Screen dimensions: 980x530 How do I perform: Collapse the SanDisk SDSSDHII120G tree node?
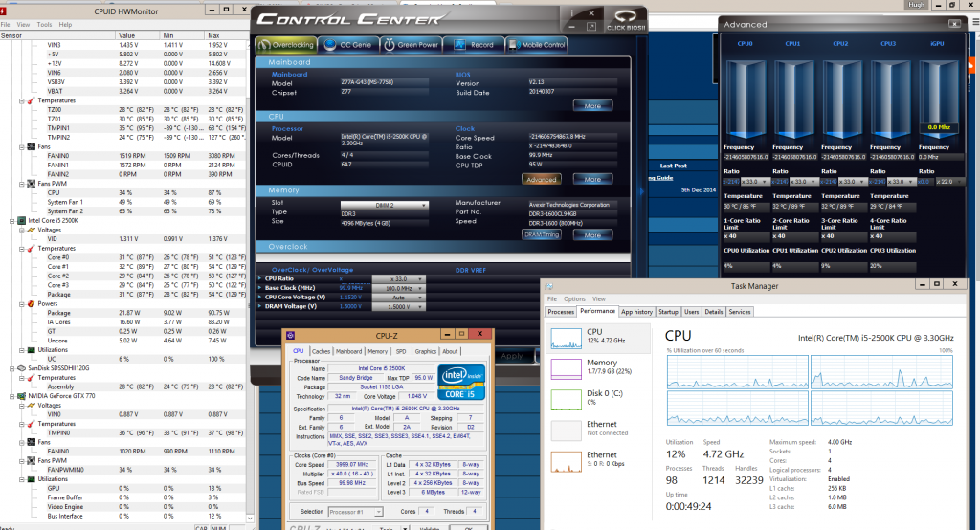(x=11, y=368)
